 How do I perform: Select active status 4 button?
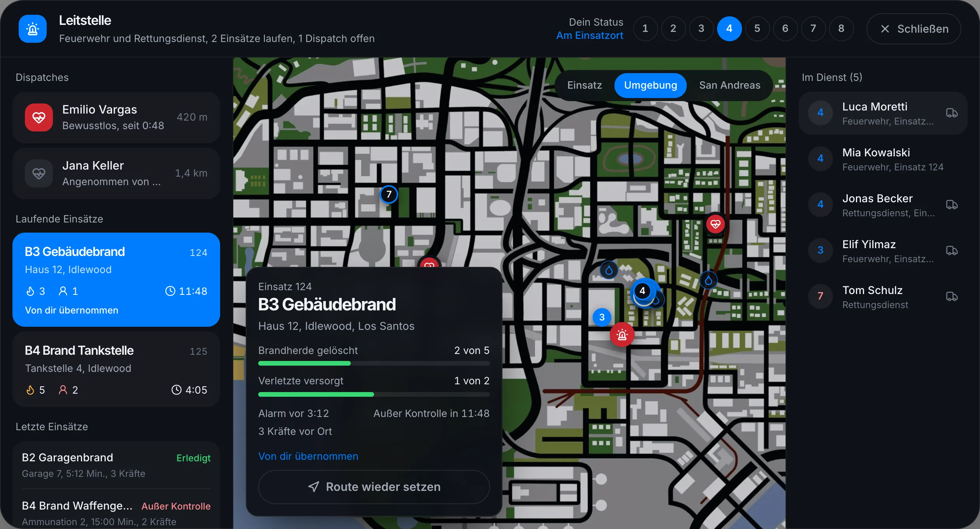tap(729, 28)
